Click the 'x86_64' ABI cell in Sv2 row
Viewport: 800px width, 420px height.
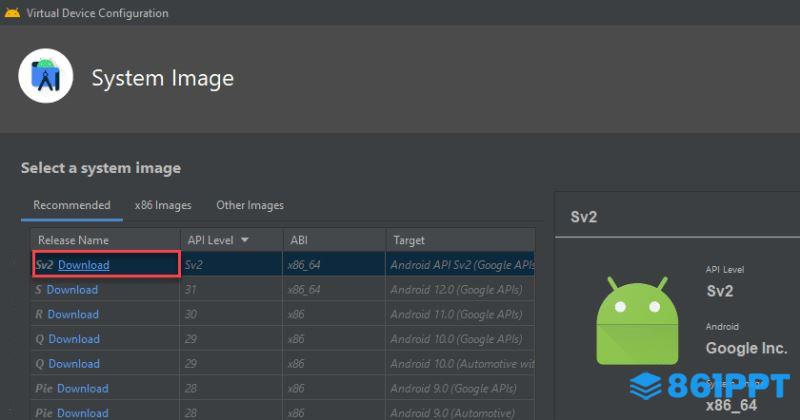click(x=334, y=264)
